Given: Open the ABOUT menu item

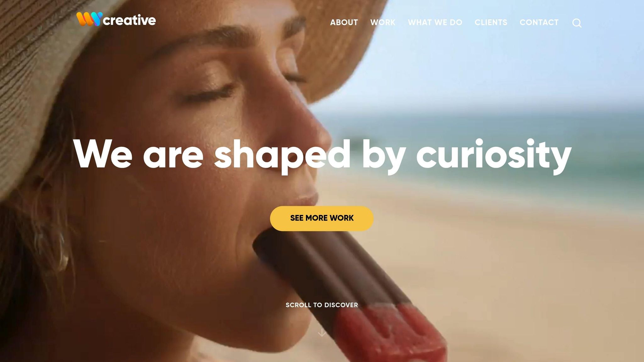Looking at the screenshot, I should coord(344,23).
